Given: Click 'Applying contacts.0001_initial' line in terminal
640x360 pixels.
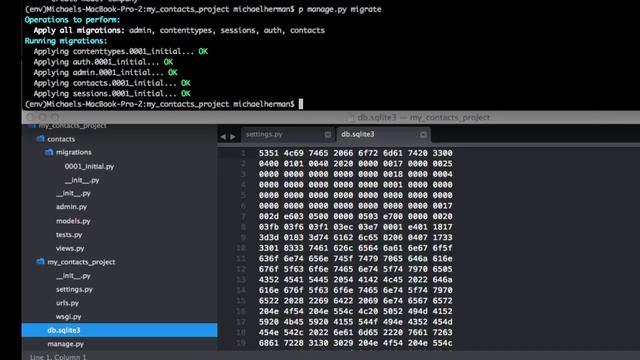Looking at the screenshot, I should click(x=111, y=83).
